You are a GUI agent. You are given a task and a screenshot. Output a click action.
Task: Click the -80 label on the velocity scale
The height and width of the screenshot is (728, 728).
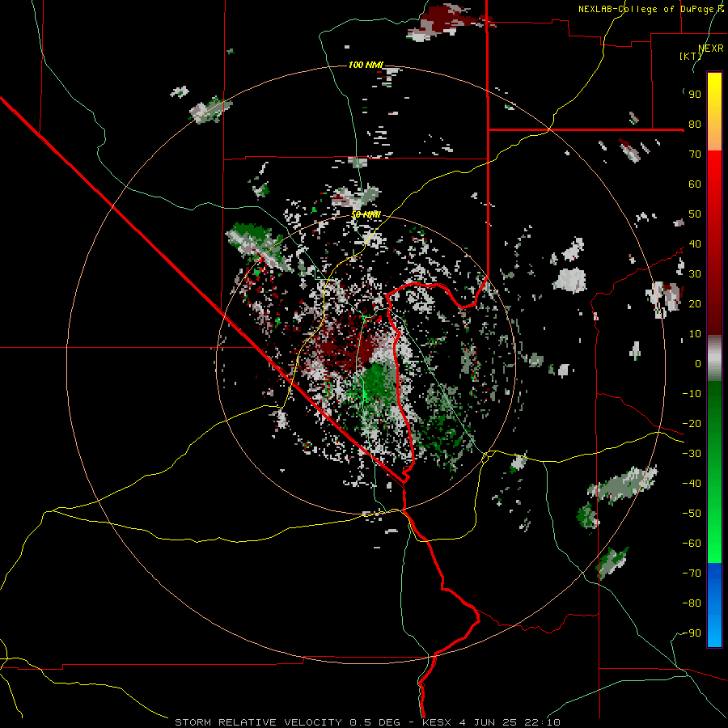pyautogui.click(x=692, y=603)
